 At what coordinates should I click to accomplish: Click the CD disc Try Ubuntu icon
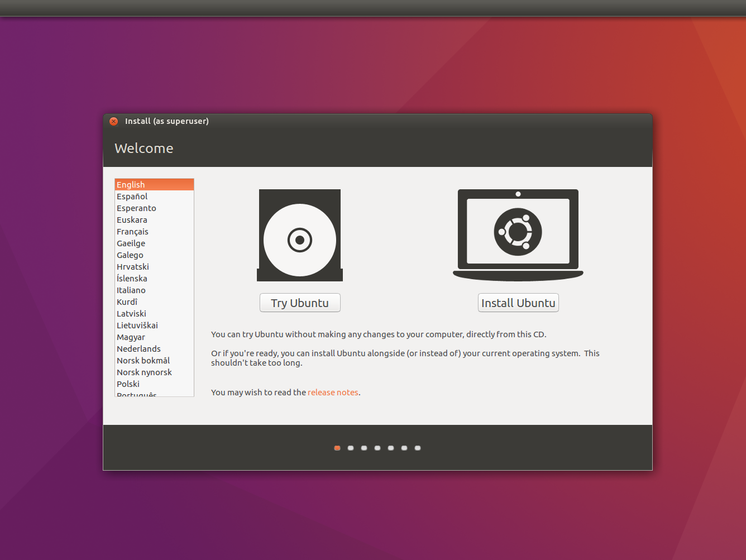tap(300, 235)
